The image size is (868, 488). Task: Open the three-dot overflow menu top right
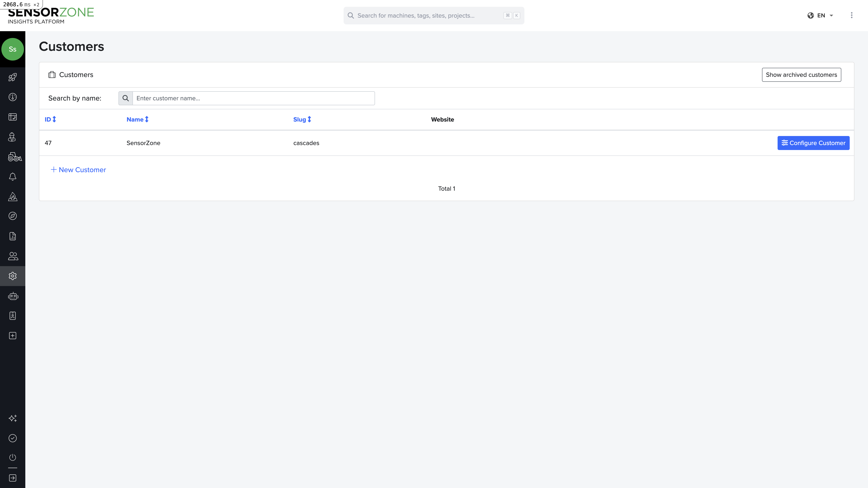852,15
